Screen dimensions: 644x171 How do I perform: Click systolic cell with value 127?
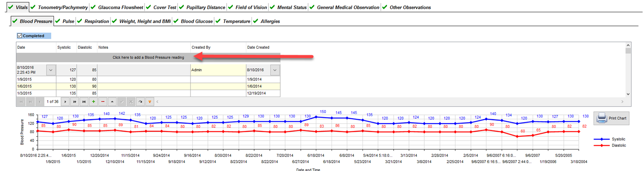66,70
